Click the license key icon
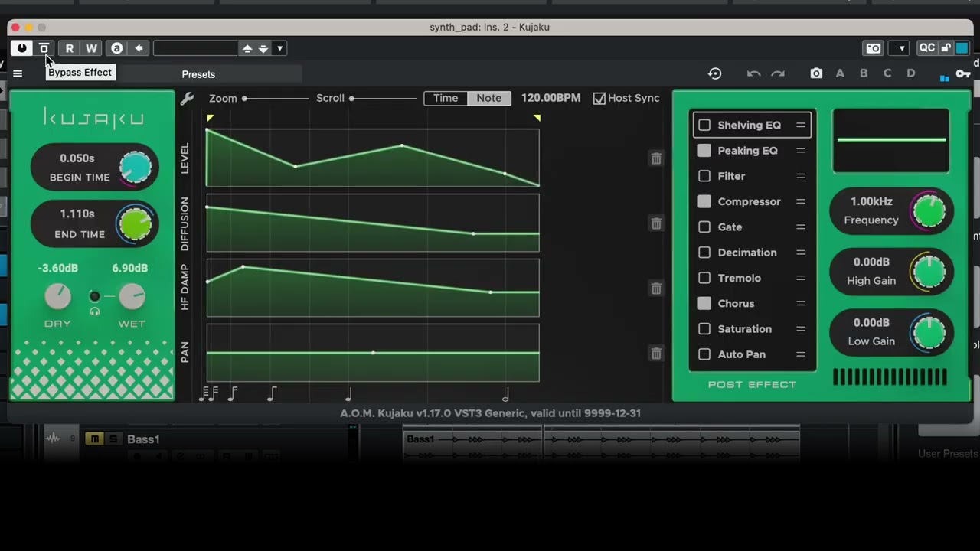Viewport: 980px width, 551px height. 963,74
